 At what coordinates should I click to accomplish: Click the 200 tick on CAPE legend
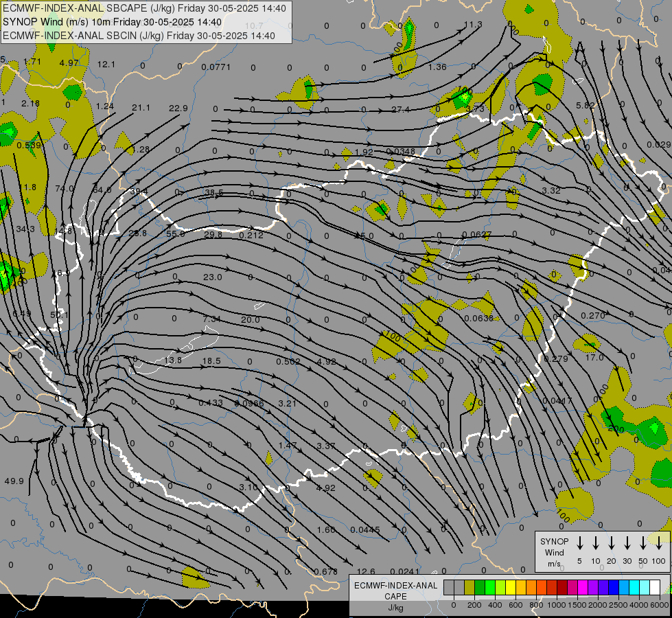click(x=474, y=605)
